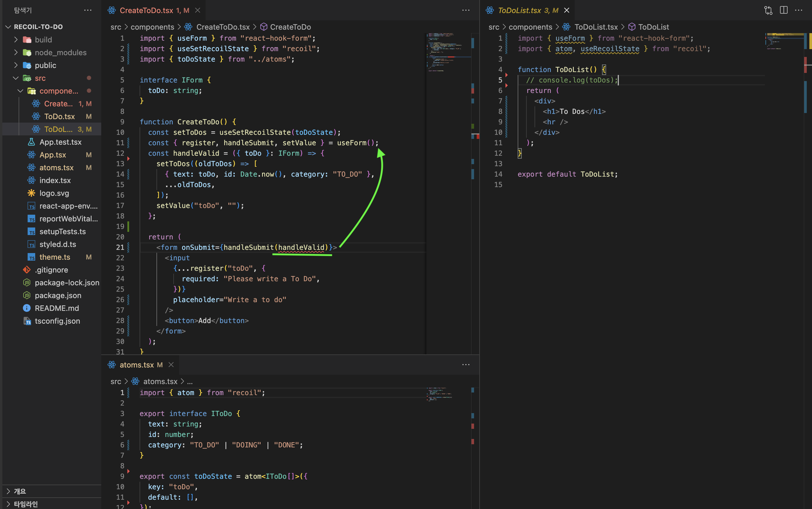
Task: Switch to the CreateToDo.tsx tab
Action: pos(146,10)
